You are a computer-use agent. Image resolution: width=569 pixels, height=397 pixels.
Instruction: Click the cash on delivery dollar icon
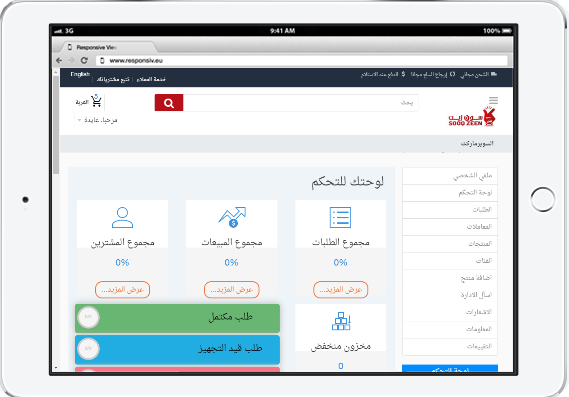[x=403, y=74]
